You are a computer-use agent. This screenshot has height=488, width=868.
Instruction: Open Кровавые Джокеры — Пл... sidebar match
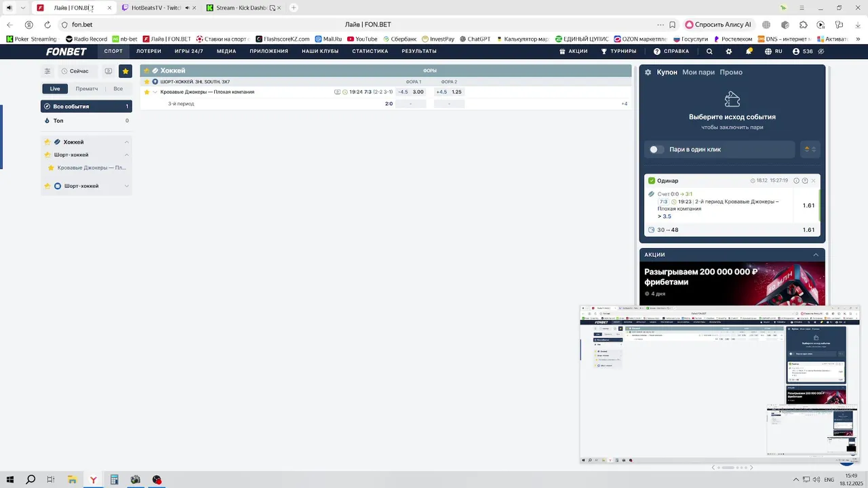pyautogui.click(x=92, y=167)
